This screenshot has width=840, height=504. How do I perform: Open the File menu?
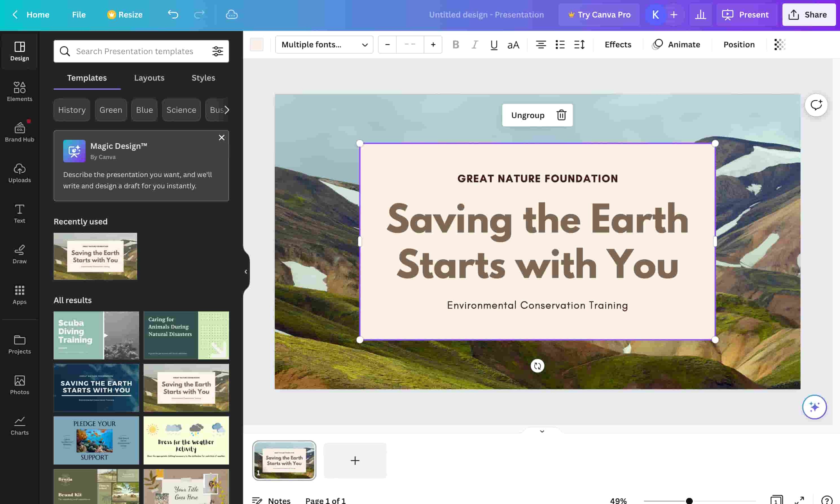[x=79, y=15]
